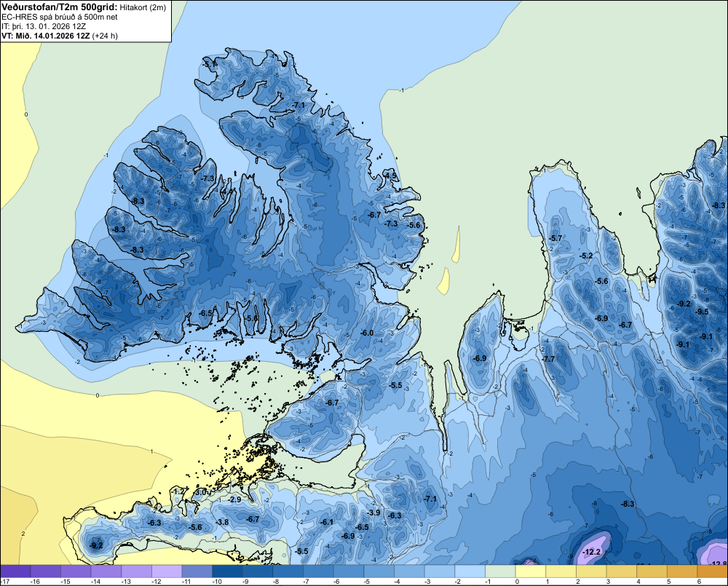The height and width of the screenshot is (586, 728).
Task: Click the -5.2 temperature label
Action: (x=587, y=256)
